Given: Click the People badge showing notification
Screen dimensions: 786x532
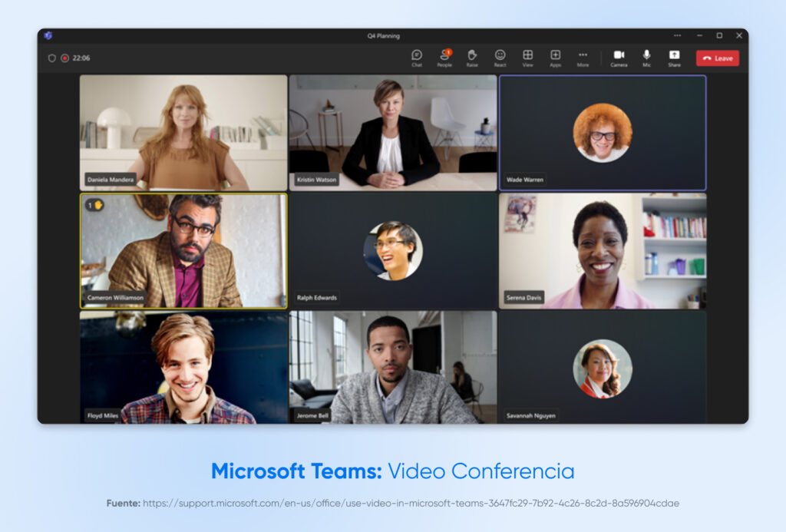Looking at the screenshot, I should 450,51.
